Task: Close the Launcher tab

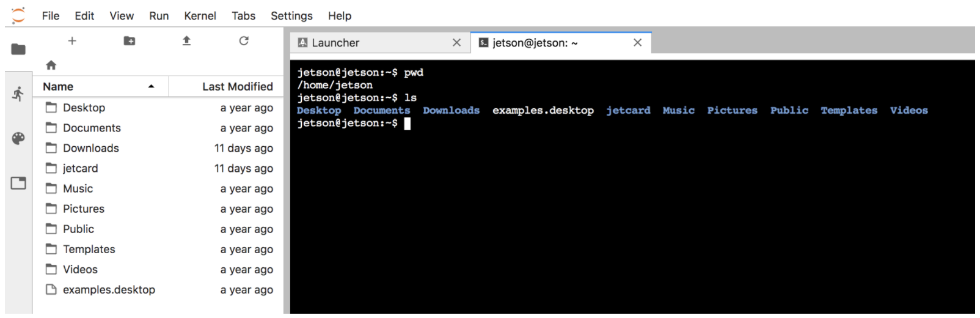Action: pyautogui.click(x=456, y=43)
